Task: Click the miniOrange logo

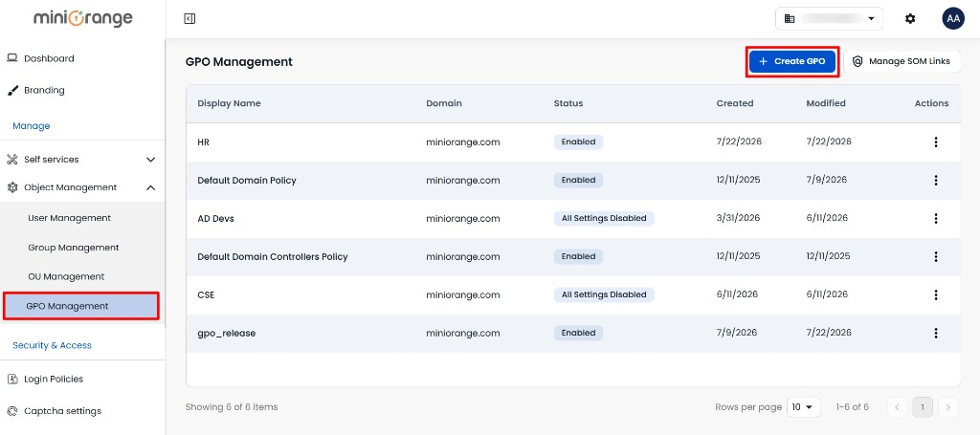Action: click(82, 19)
